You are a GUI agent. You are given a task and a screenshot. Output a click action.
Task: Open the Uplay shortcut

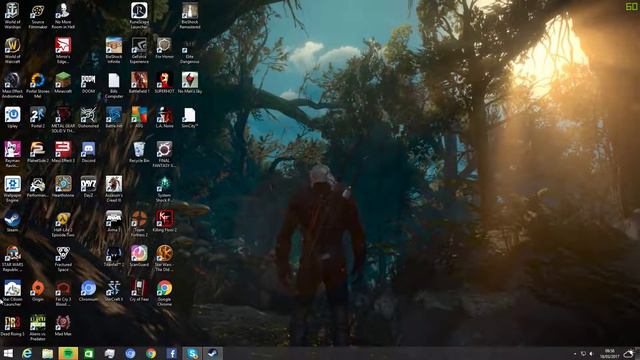[12, 118]
